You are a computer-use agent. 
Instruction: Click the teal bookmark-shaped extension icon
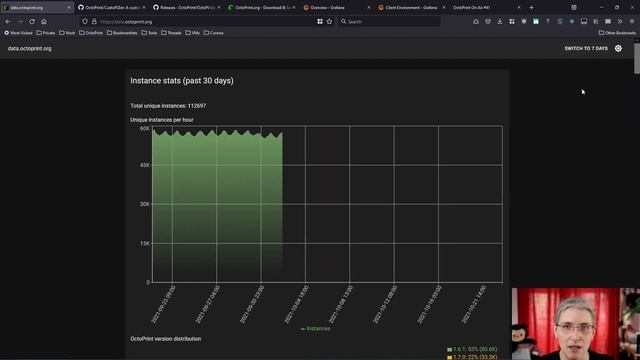coord(536,22)
